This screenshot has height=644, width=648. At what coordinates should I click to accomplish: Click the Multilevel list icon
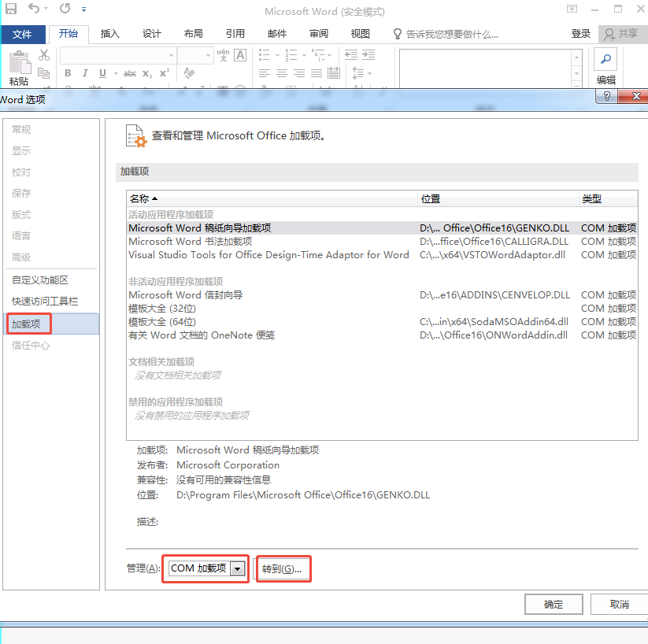tap(318, 54)
